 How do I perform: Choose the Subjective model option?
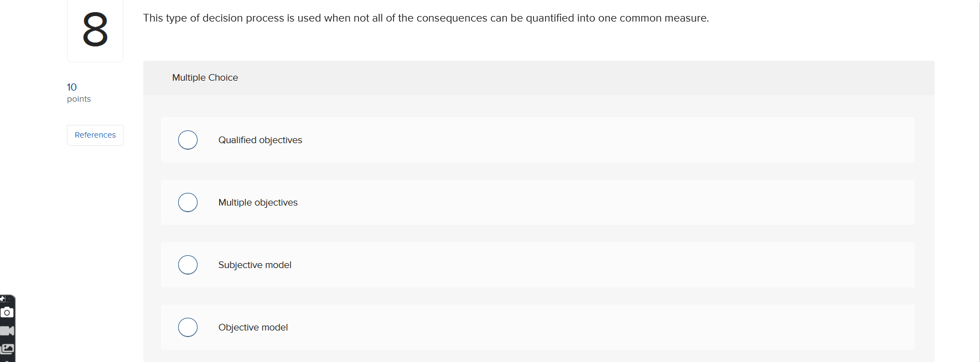188,265
